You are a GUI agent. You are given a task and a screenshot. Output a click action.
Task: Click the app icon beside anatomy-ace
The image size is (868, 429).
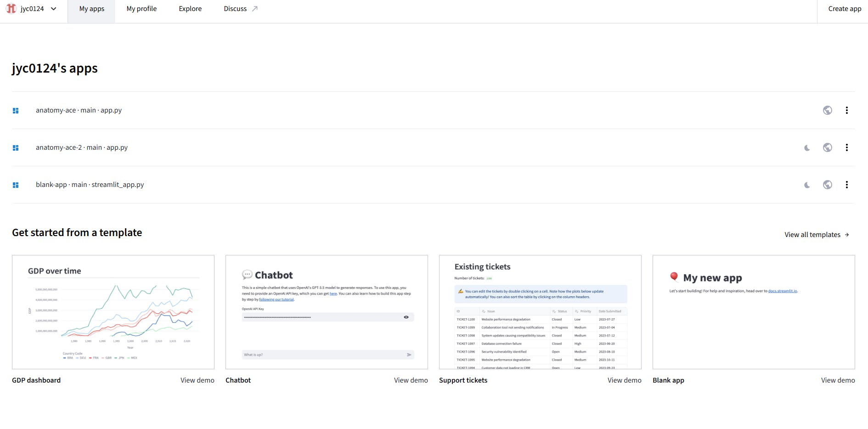(16, 111)
